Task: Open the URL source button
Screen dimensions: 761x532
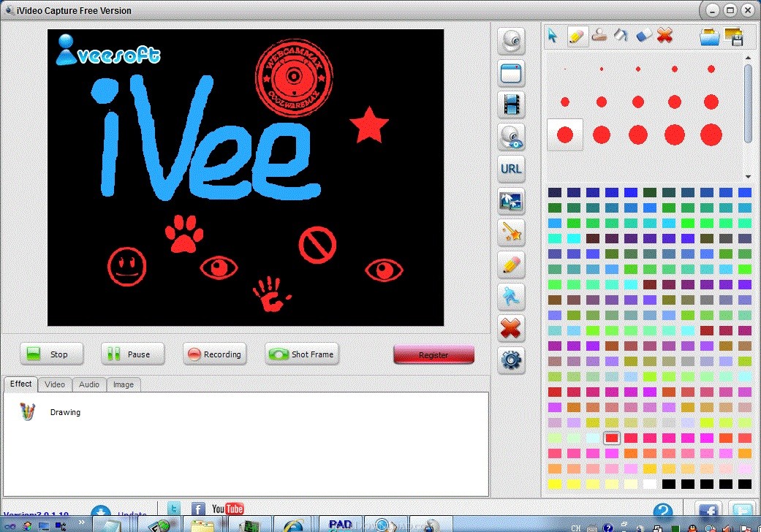Action: [511, 169]
